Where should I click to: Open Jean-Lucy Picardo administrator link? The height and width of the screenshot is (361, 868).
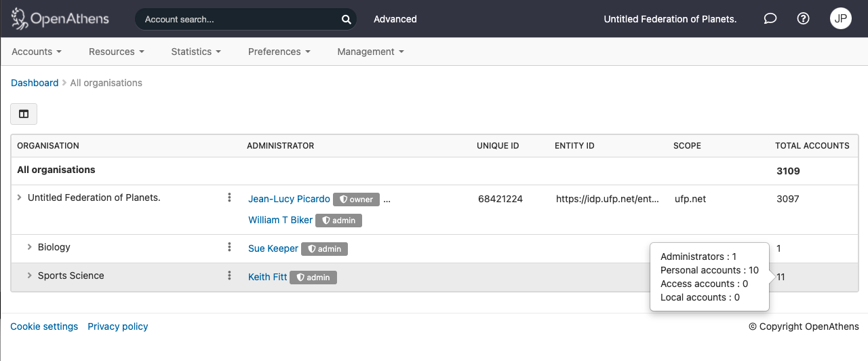pos(290,199)
